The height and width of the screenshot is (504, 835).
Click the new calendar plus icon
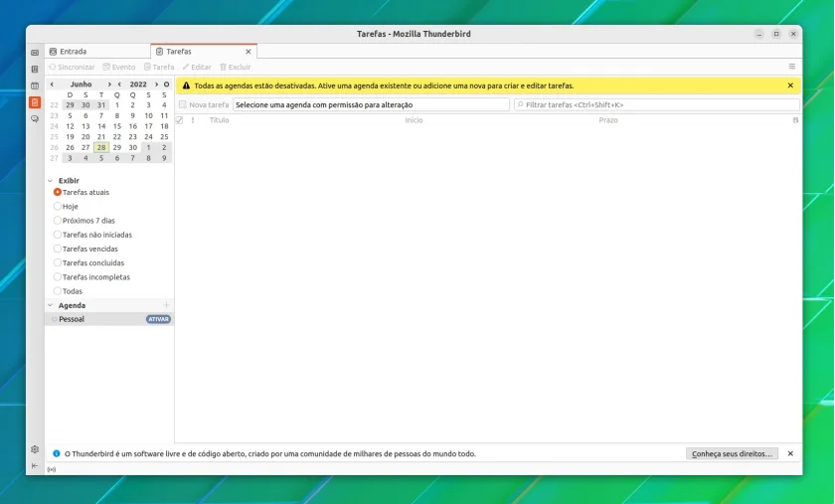pyautogui.click(x=166, y=305)
